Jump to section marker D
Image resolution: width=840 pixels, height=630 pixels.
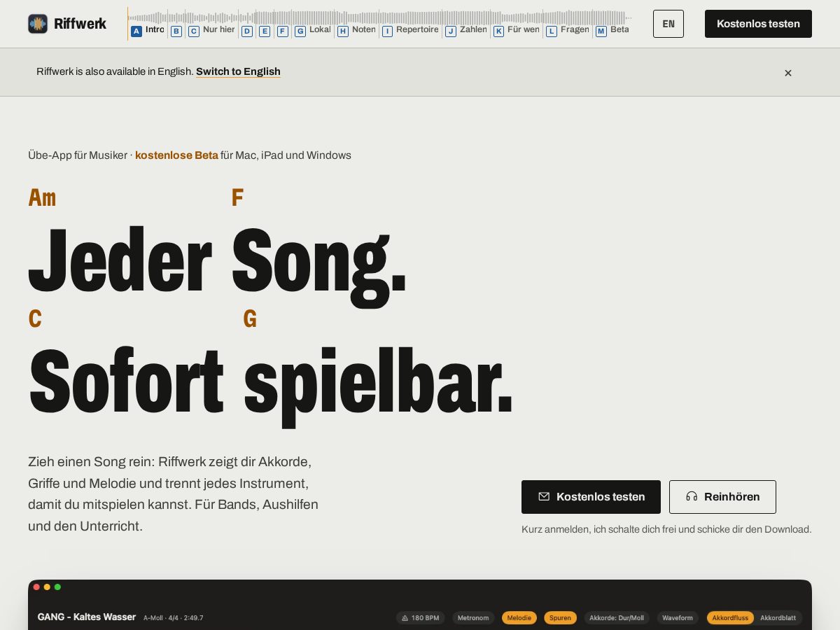(247, 31)
